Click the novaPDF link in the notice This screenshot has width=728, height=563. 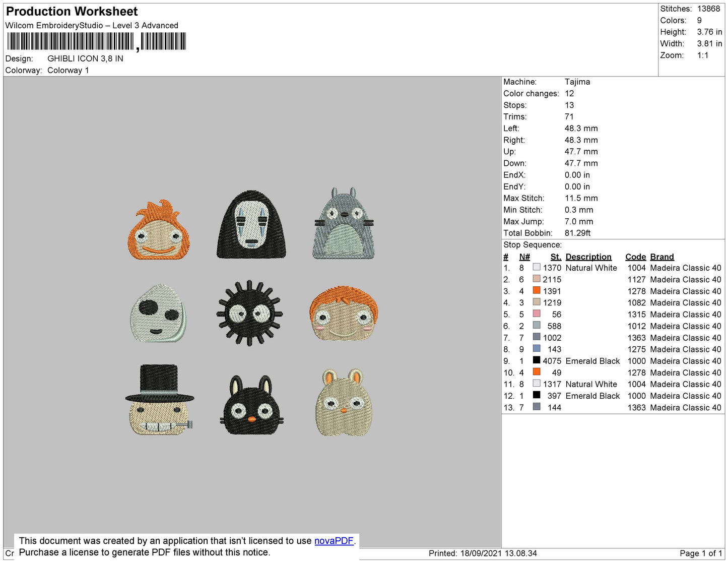pos(334,541)
